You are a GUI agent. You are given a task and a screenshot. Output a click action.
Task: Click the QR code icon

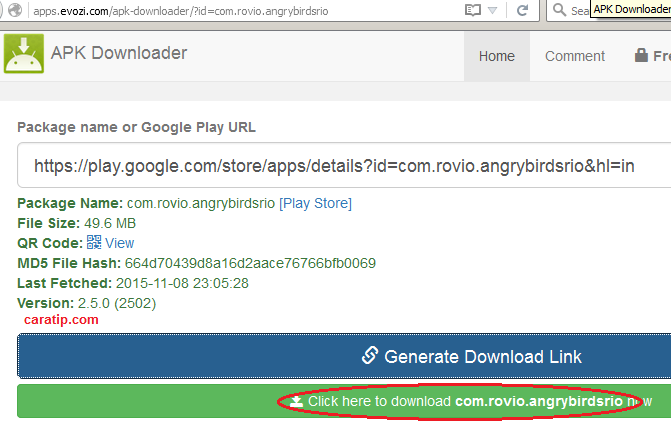(x=94, y=242)
